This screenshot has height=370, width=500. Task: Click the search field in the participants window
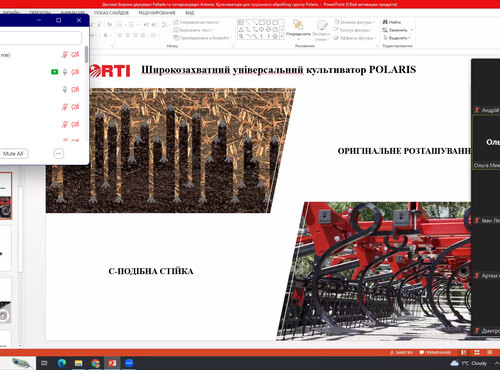[40, 38]
